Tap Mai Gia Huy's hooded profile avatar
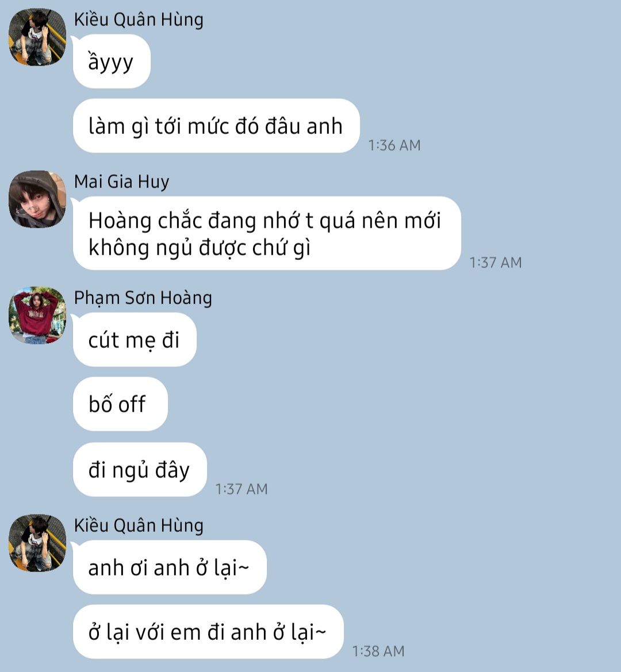The width and height of the screenshot is (621, 672). tap(37, 199)
